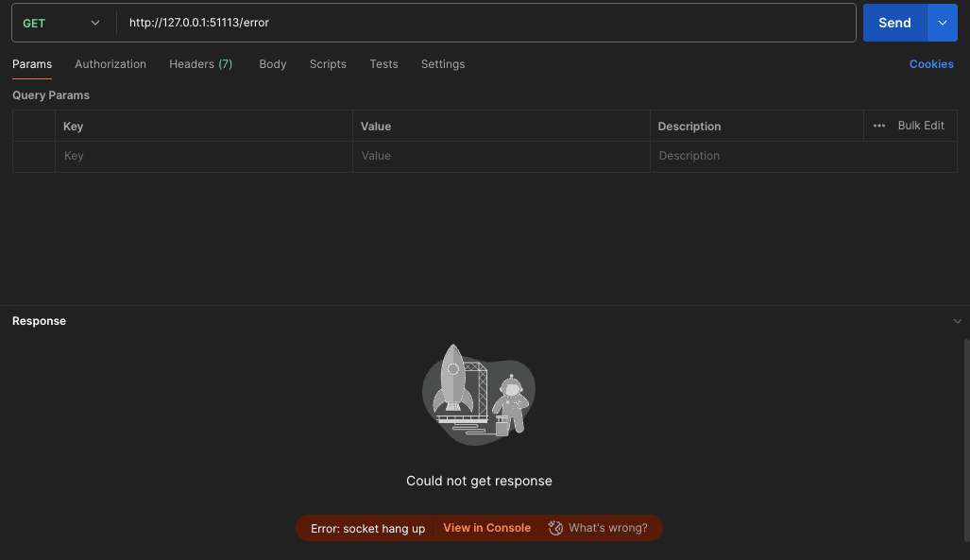Click View in Console link
Viewport: 970px width, 560px height.
(486, 528)
